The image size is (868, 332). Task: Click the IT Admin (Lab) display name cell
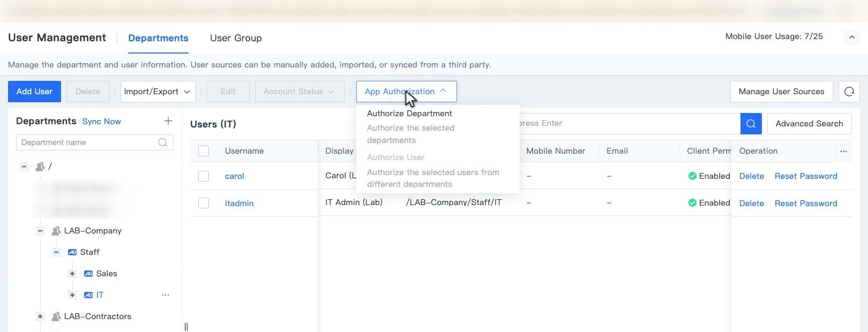coord(354,202)
